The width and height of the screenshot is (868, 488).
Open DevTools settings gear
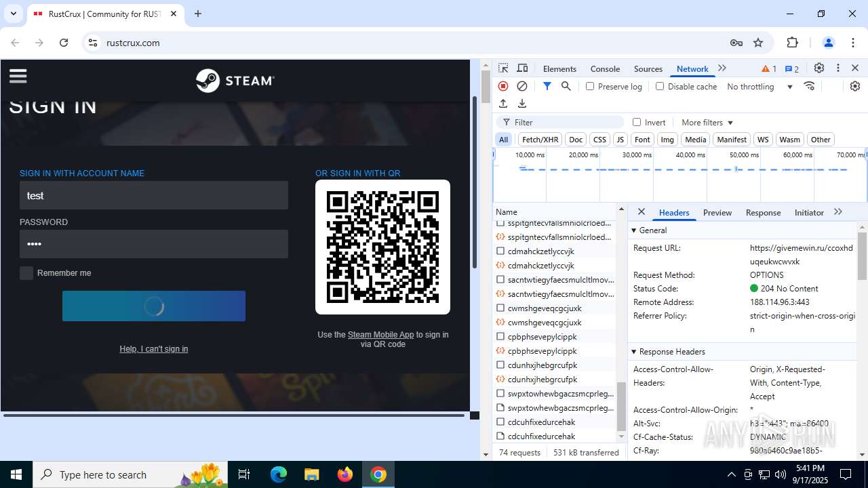click(x=819, y=68)
